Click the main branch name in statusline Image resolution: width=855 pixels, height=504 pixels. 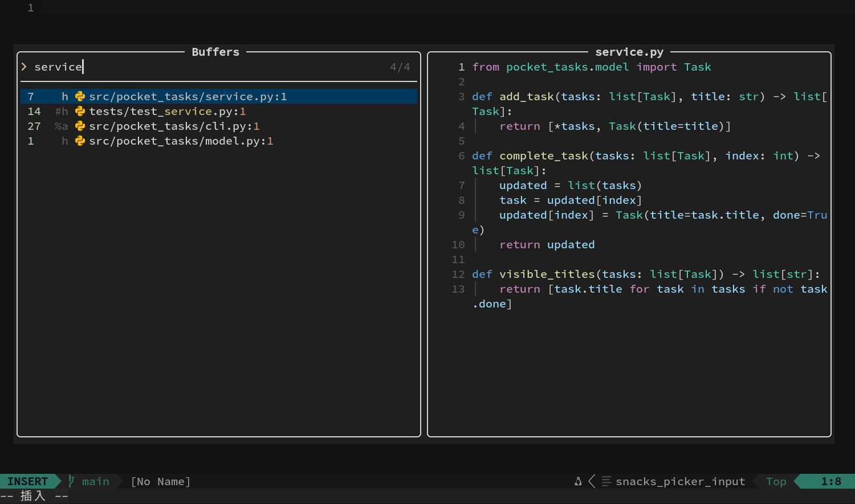(96, 481)
